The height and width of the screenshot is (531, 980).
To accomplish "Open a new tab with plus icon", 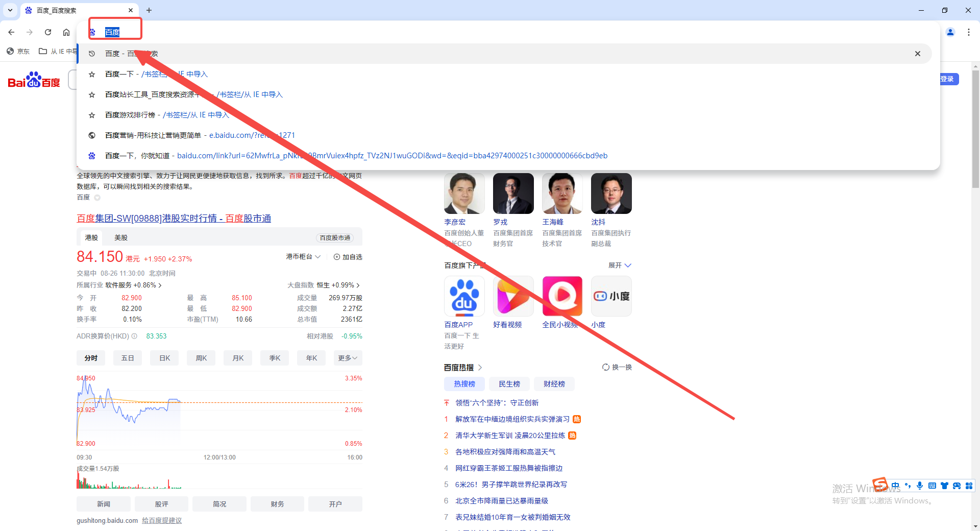I will pyautogui.click(x=149, y=10).
